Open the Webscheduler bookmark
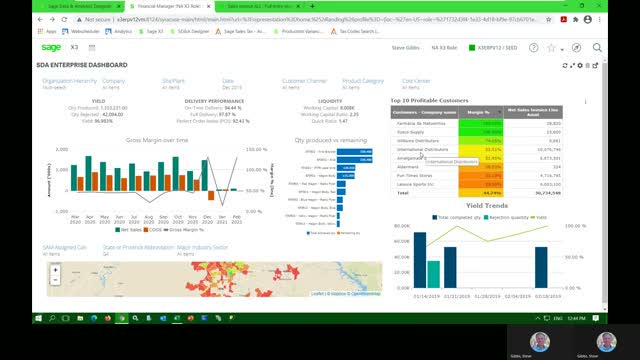 click(x=81, y=31)
